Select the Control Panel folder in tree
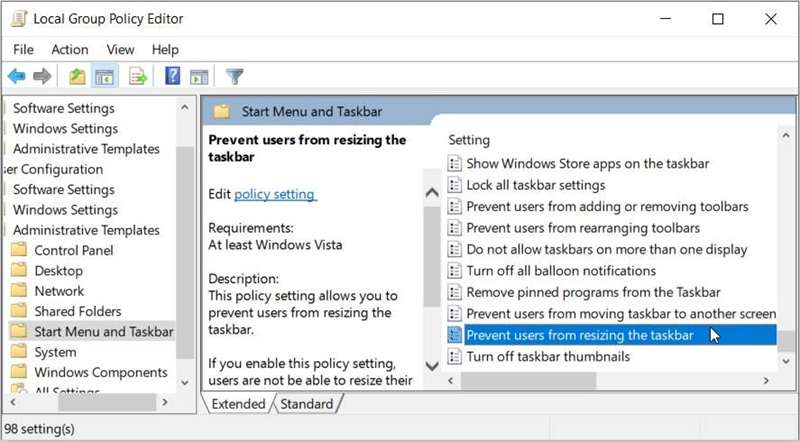Screen dimensions: 800x442 click(73, 250)
